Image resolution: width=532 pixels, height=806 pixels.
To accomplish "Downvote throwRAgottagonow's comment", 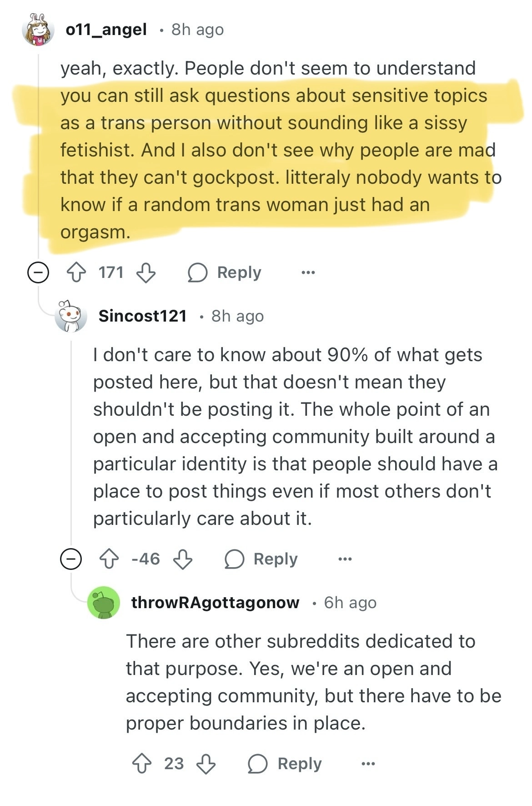I will pyautogui.click(x=206, y=764).
